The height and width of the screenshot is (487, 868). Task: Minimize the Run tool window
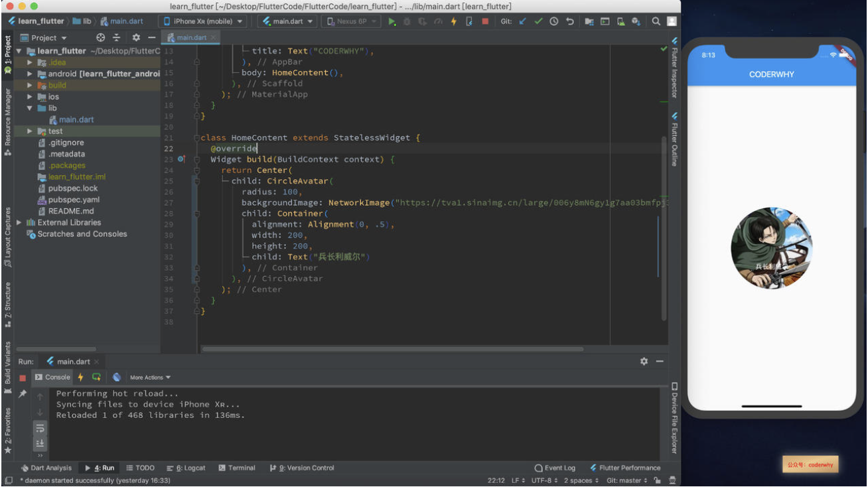pyautogui.click(x=660, y=362)
